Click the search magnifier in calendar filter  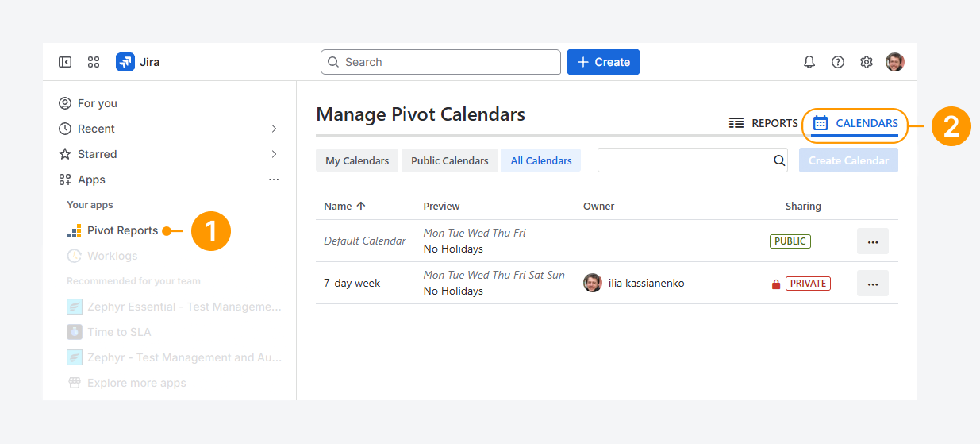click(779, 160)
